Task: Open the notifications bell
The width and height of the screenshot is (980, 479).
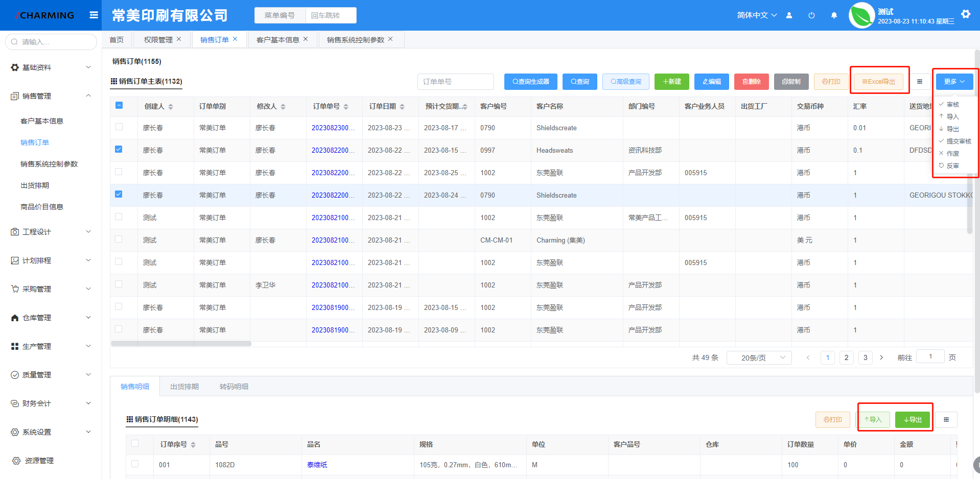Action: pyautogui.click(x=834, y=15)
